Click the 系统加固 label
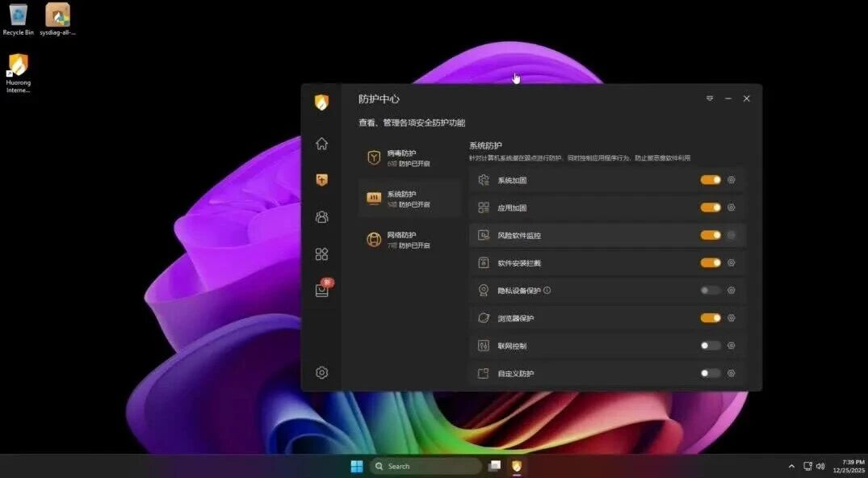 click(x=512, y=180)
